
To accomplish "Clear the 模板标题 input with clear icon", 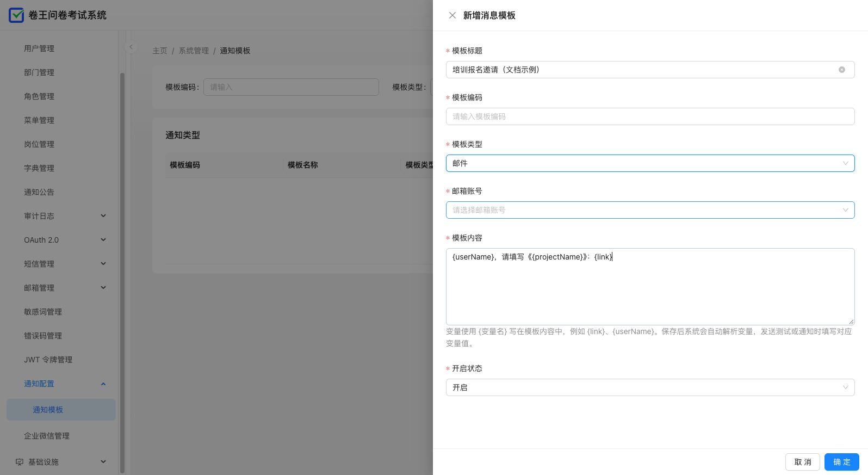I will (x=841, y=70).
